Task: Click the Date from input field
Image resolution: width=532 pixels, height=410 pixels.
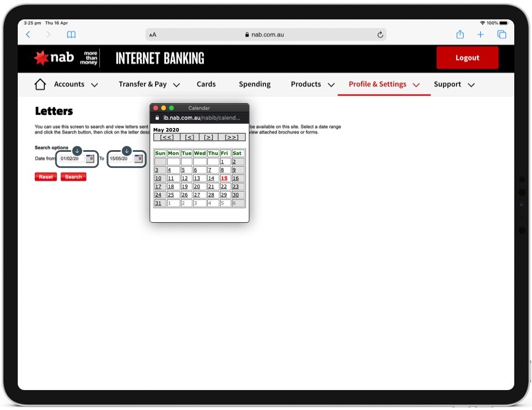Action: pyautogui.click(x=71, y=159)
